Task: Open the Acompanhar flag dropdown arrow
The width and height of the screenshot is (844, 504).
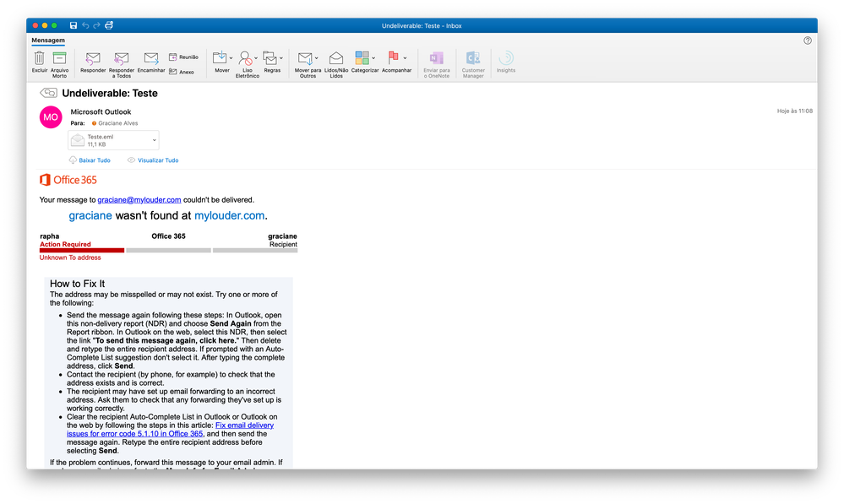Action: [x=405, y=57]
